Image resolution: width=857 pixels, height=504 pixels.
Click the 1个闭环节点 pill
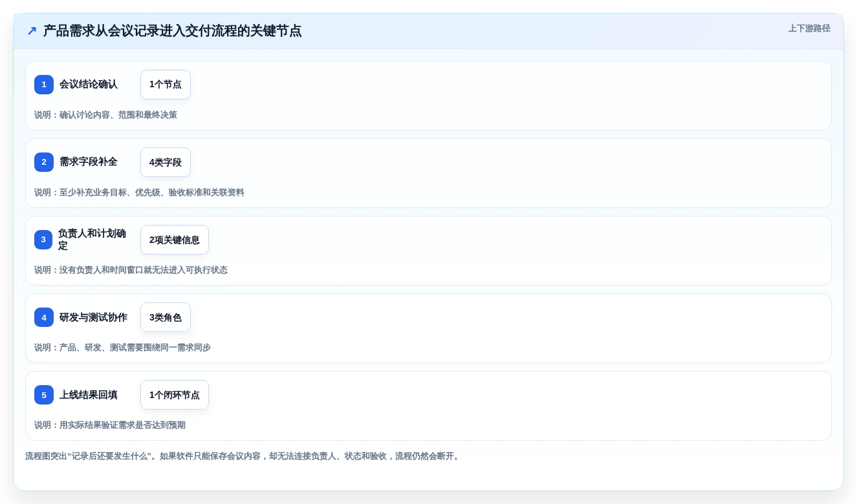(x=175, y=395)
